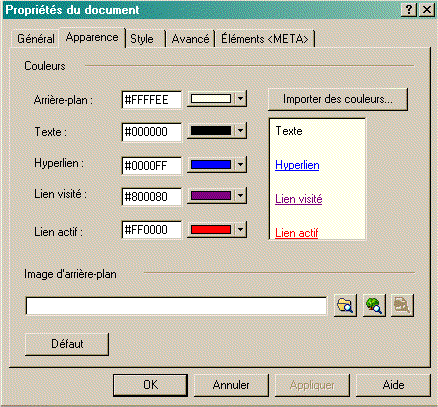This screenshot has width=438, height=407.
Task: Open the Lien actif color dropdown
Action: (x=240, y=229)
